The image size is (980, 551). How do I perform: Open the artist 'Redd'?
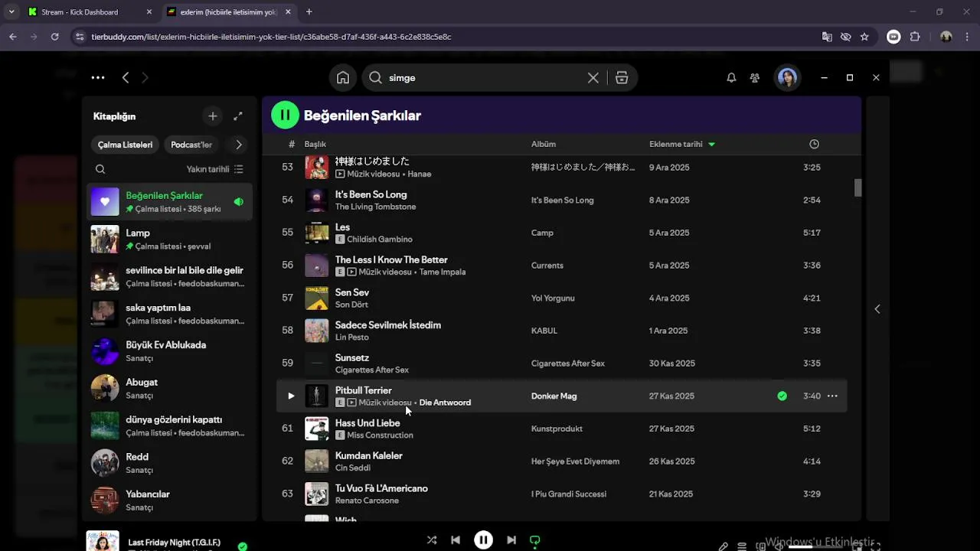pos(169,463)
